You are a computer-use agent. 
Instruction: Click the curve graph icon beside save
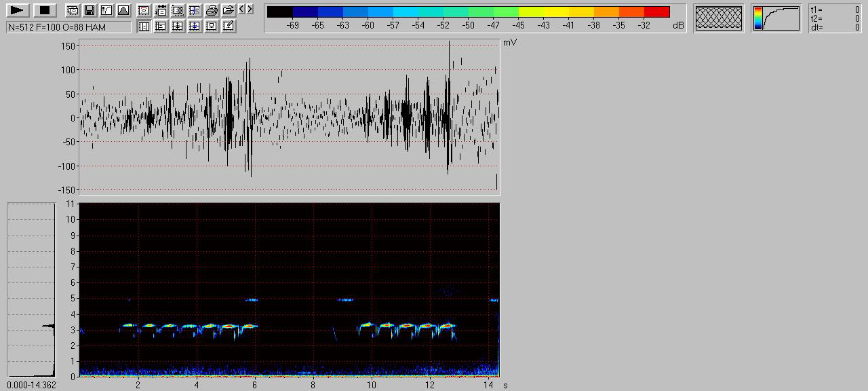click(106, 10)
